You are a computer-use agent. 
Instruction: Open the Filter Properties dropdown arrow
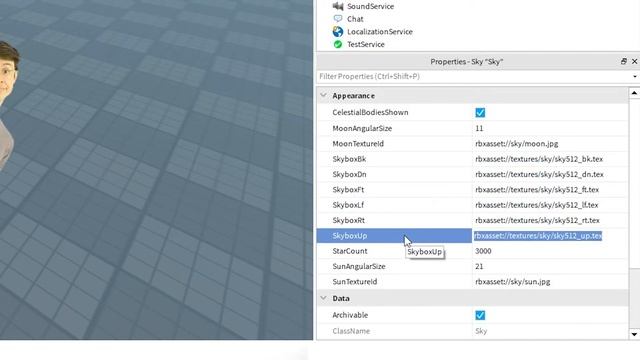pyautogui.click(x=635, y=76)
